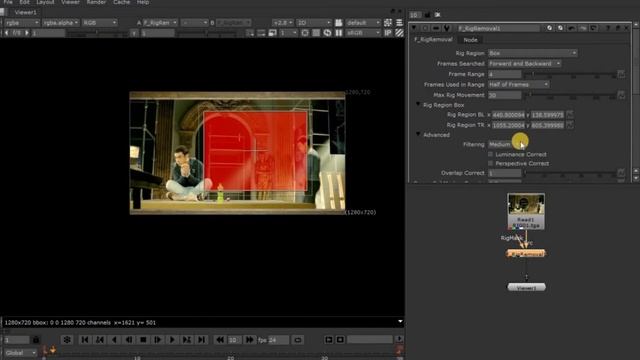Open the sRGB viewer process dropdown

(363, 33)
